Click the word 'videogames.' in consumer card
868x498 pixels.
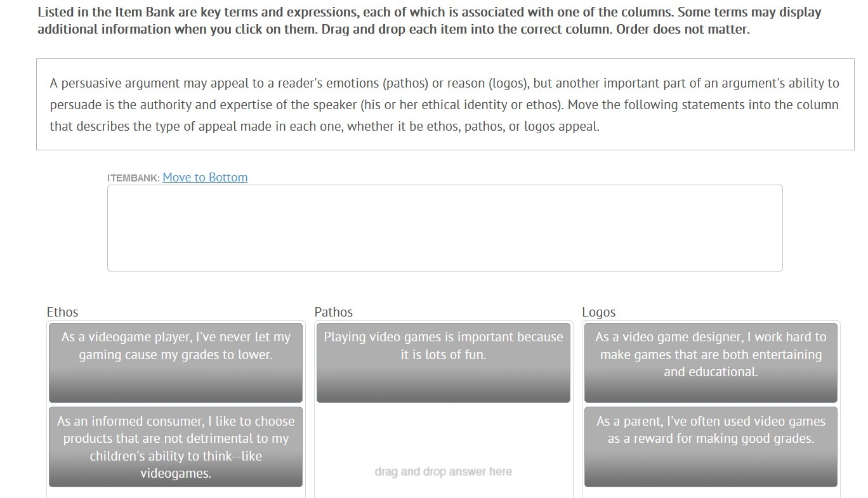176,473
